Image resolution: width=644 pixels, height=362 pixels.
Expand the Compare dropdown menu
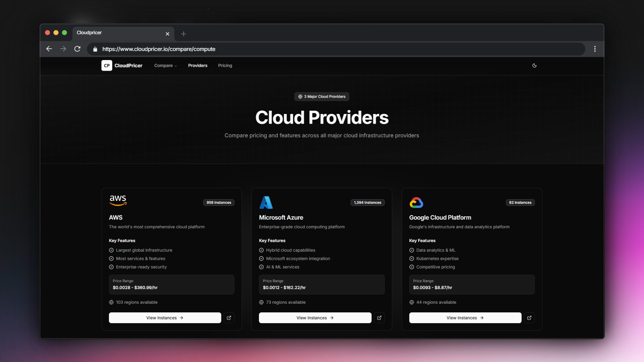pyautogui.click(x=165, y=65)
